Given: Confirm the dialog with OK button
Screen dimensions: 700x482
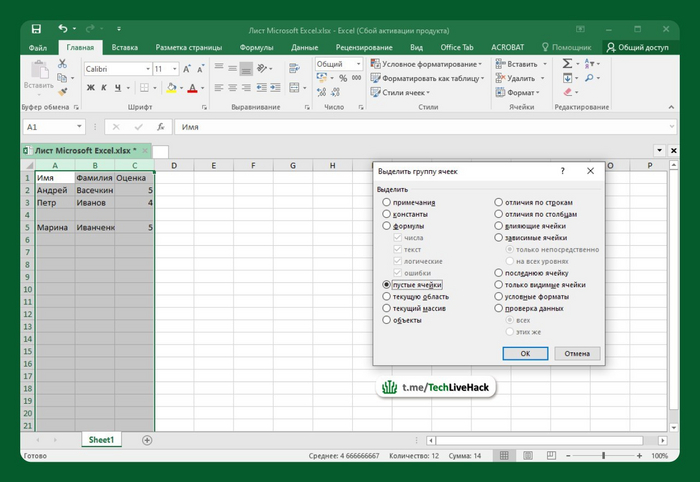Looking at the screenshot, I should click(x=525, y=353).
